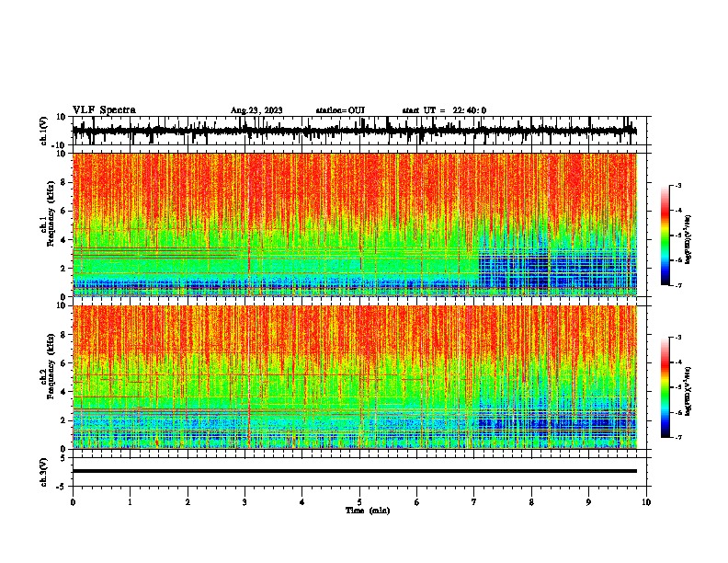Click time axis tick label "5"
Viewport: 728px width, 563px height.
[x=359, y=502]
